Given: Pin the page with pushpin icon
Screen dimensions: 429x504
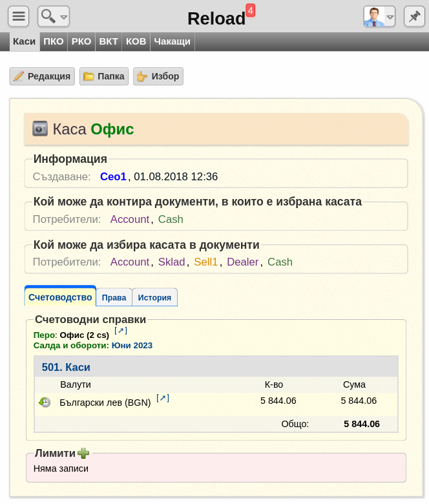Looking at the screenshot, I should pos(414,16).
